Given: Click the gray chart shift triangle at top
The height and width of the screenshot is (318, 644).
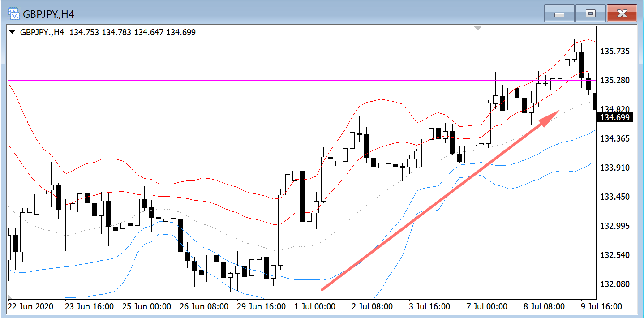Looking at the screenshot, I should click(478, 28).
